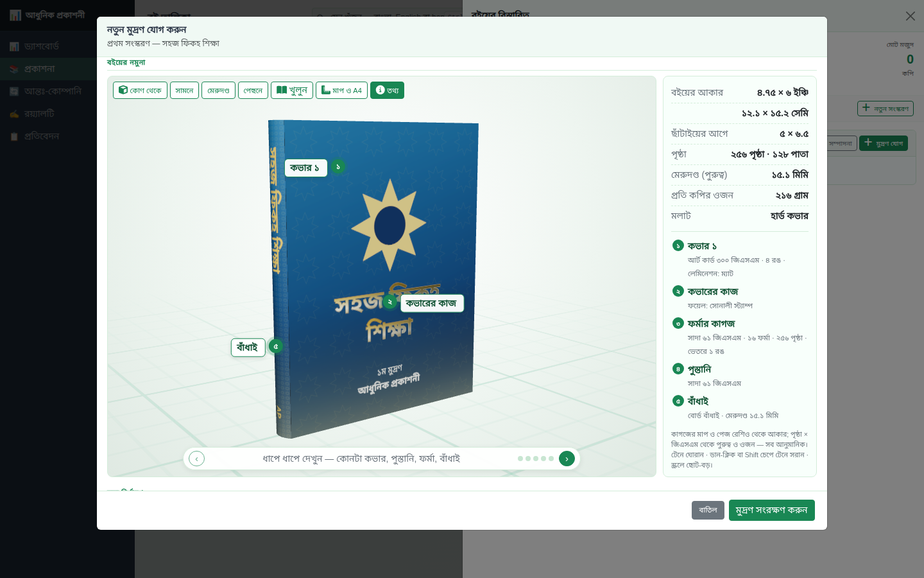Switch to the সামনে front view
This screenshot has height=578, width=924.
pos(184,91)
